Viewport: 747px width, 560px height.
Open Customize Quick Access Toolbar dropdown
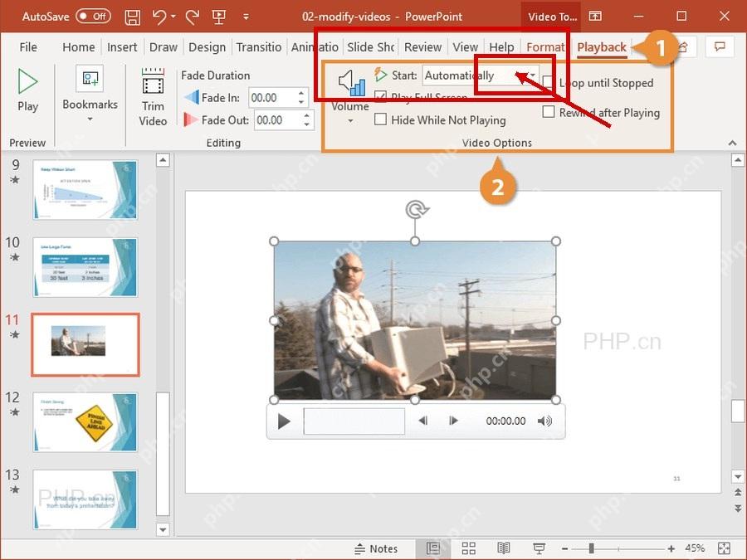pos(246,17)
